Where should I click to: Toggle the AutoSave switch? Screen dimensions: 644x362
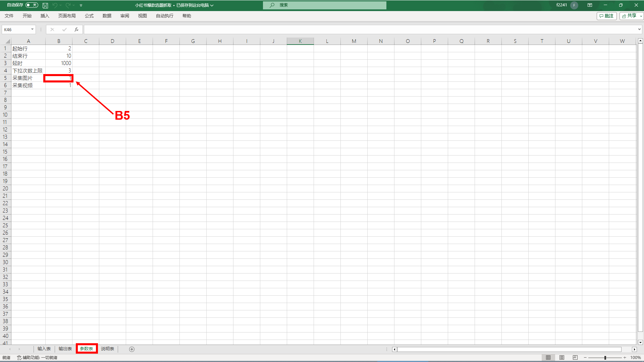click(x=32, y=5)
